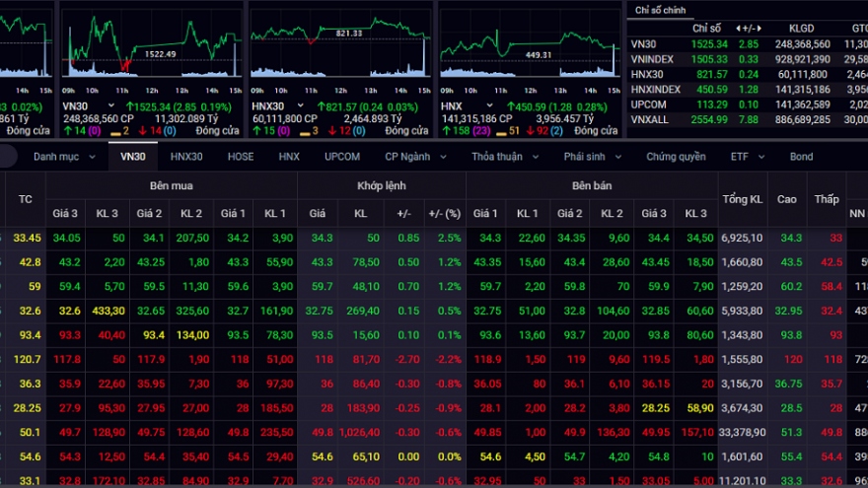Click green advancers arrow under VN30 chart
Image resolution: width=868 pixels, height=488 pixels.
pyautogui.click(x=67, y=130)
